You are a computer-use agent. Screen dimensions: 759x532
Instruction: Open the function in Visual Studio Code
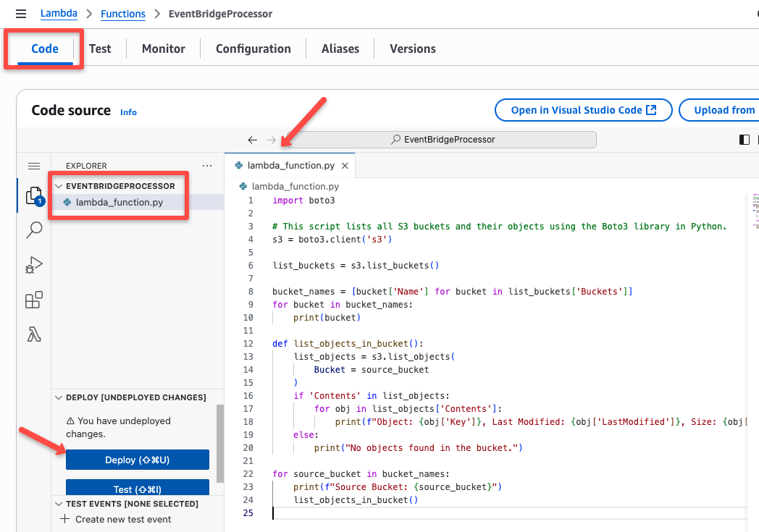click(583, 110)
